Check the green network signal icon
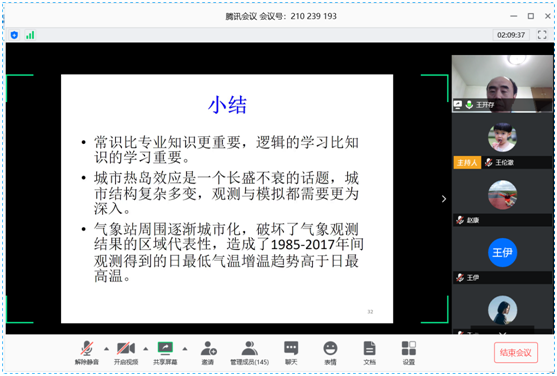The height and width of the screenshot is (376, 557). click(x=30, y=35)
